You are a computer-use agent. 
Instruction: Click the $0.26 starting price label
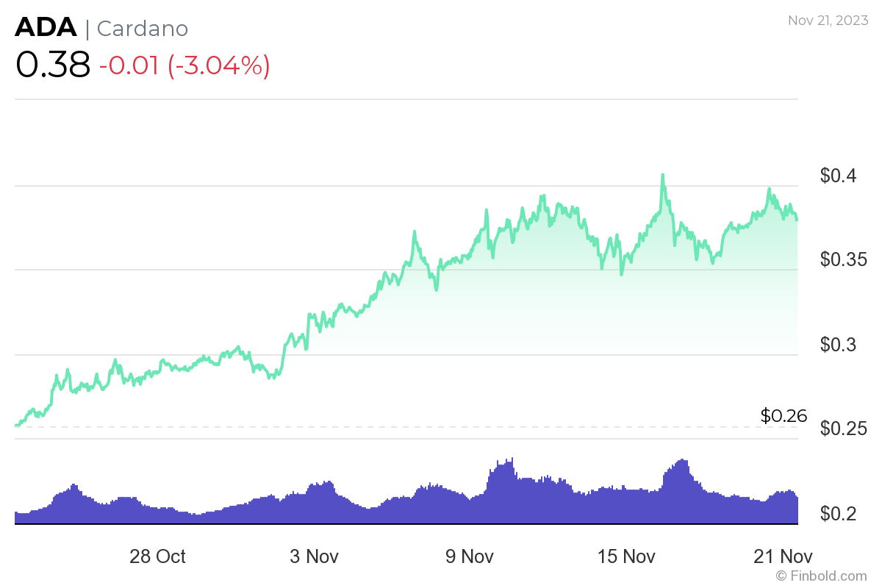point(784,416)
